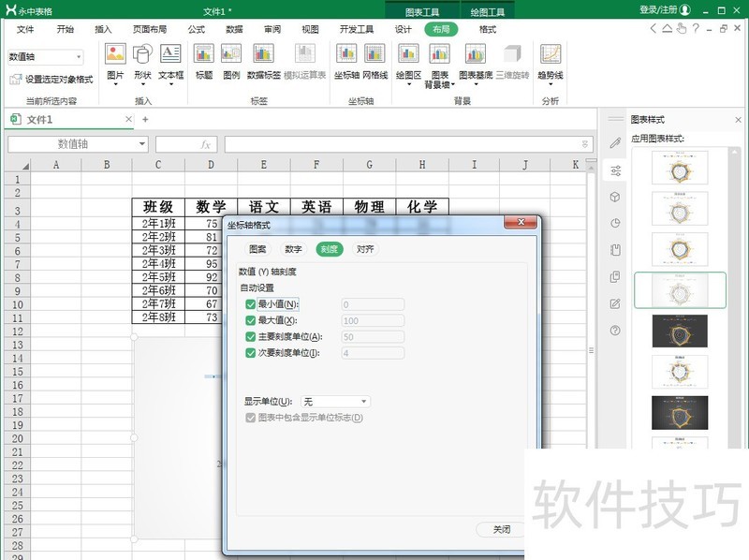
Task: Click the help question mark in ribbon
Action: click(x=696, y=29)
